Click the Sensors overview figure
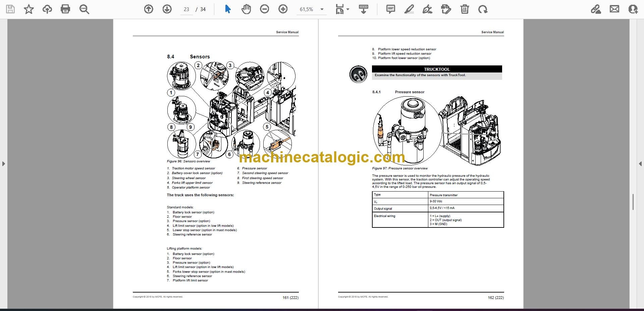Screen dimensions: 644x311 [231, 110]
